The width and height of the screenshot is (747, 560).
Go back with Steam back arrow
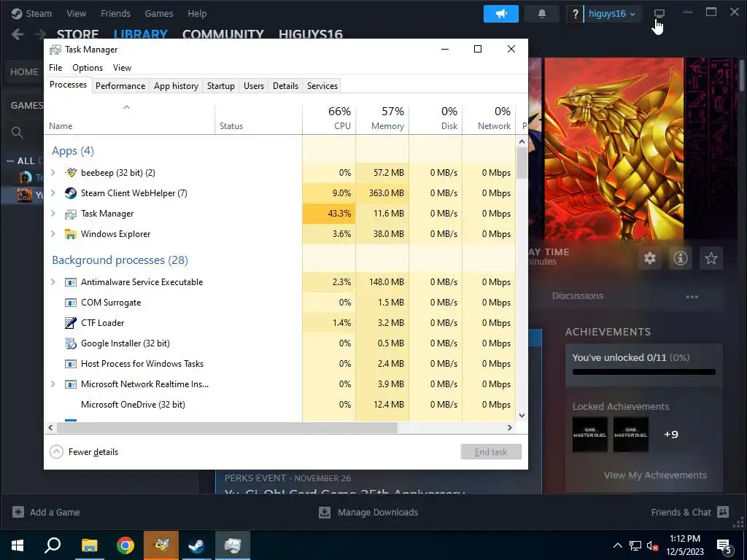coord(18,34)
